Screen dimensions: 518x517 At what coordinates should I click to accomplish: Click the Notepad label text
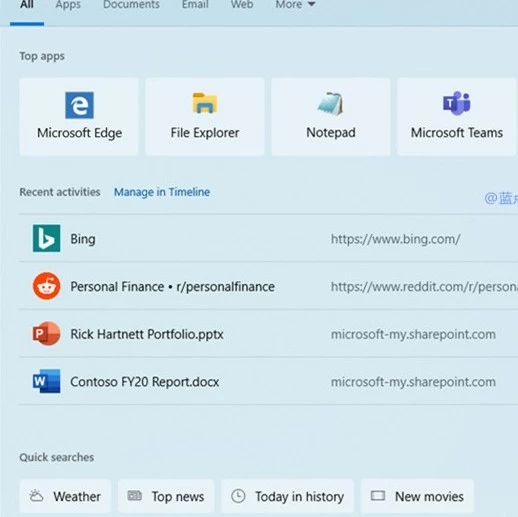pyautogui.click(x=331, y=133)
